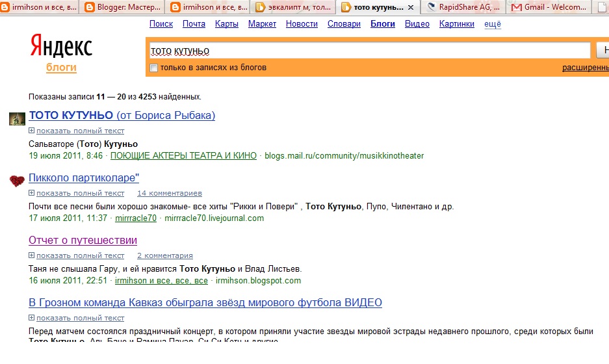
Task: Click the avatar next to ТОТО КУТУНЬО result
Action: coord(17,118)
